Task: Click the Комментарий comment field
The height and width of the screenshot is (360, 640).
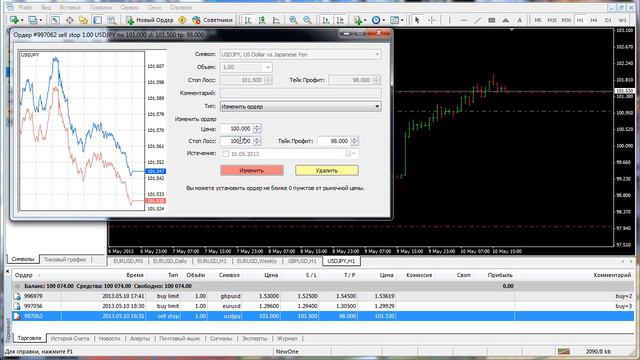Action: point(301,93)
